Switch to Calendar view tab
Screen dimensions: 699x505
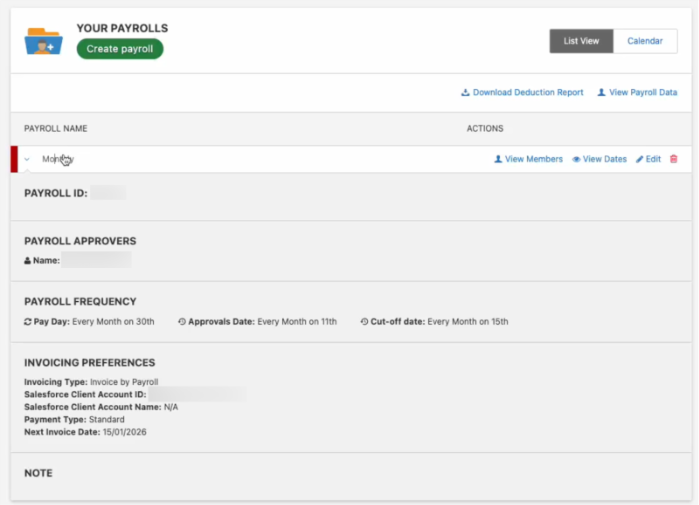[x=645, y=41]
